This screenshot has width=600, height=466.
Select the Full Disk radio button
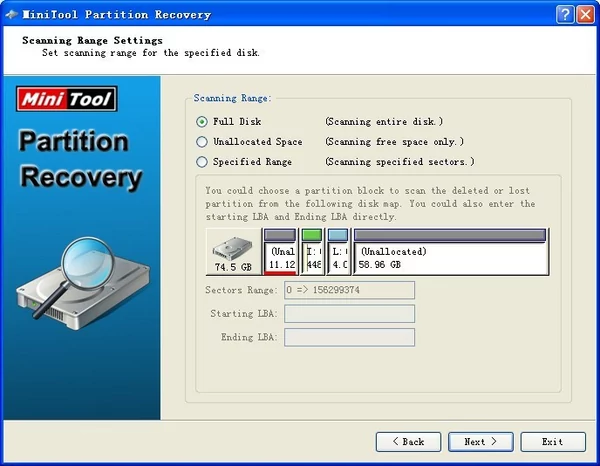[202, 122]
